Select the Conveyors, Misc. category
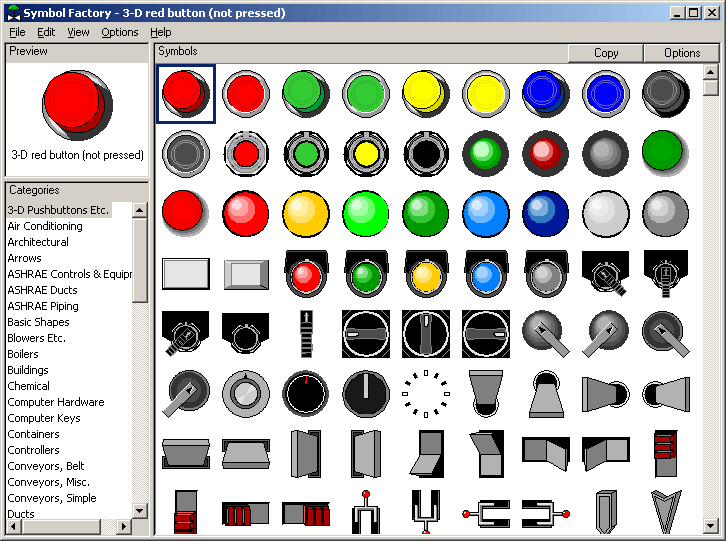Viewport: 726px width, 541px height. click(49, 482)
